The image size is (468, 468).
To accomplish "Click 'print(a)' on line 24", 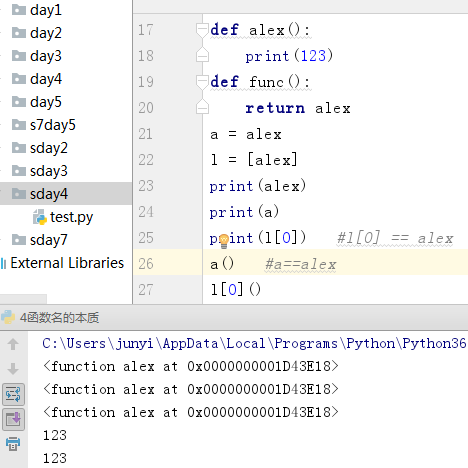I will tap(244, 212).
